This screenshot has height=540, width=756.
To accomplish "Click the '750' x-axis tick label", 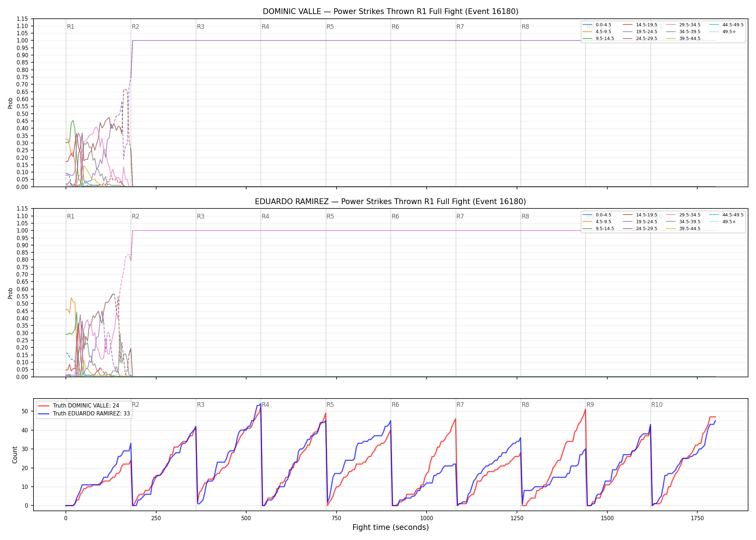I will pyautogui.click(x=337, y=518).
